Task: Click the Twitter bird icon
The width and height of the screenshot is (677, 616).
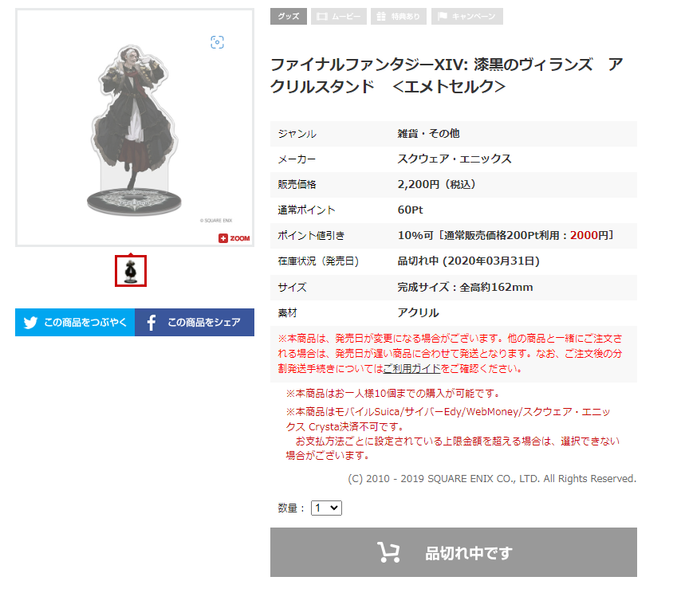Action: [x=30, y=322]
